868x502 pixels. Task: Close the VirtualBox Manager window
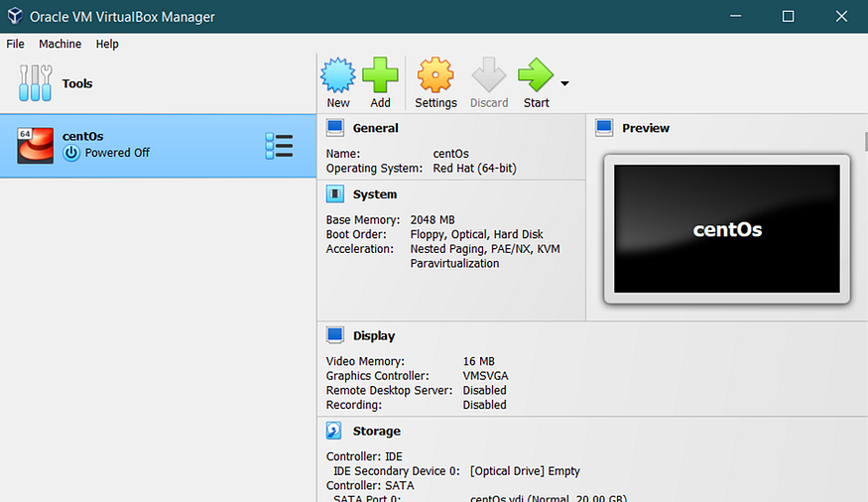click(x=841, y=16)
